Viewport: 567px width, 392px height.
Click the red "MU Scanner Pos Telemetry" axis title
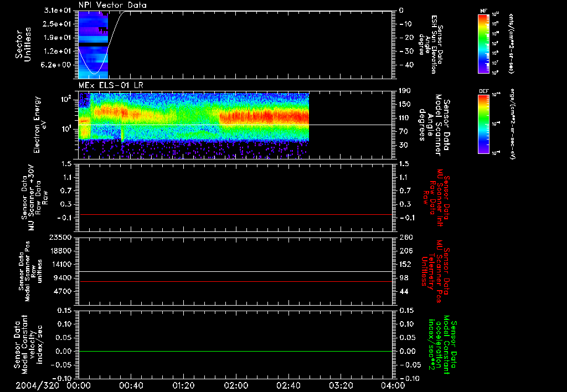tap(435, 271)
